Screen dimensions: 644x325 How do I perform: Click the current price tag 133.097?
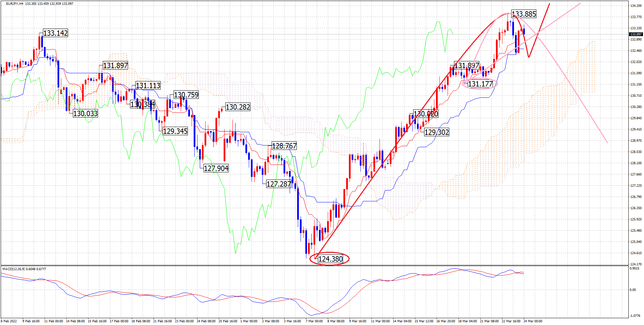coord(635,34)
